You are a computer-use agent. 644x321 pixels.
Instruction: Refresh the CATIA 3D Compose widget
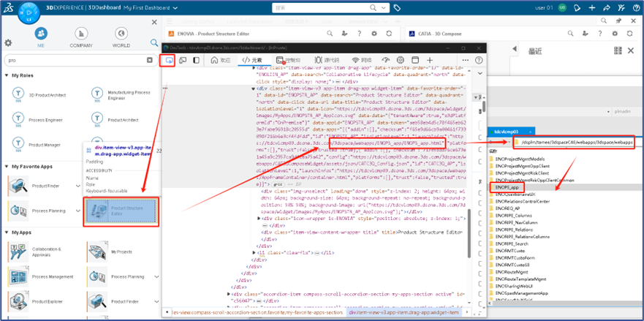click(x=629, y=34)
